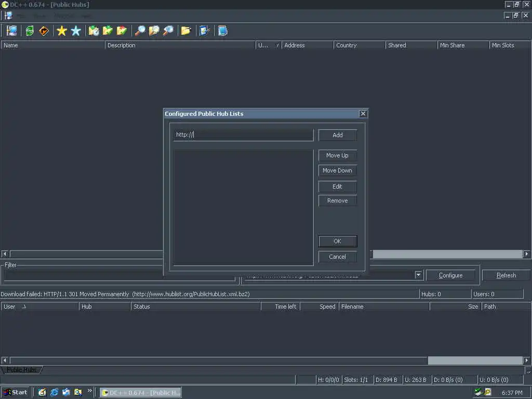Sort hubs by Description column
Viewport: 532px width, 399px height.
click(180, 45)
